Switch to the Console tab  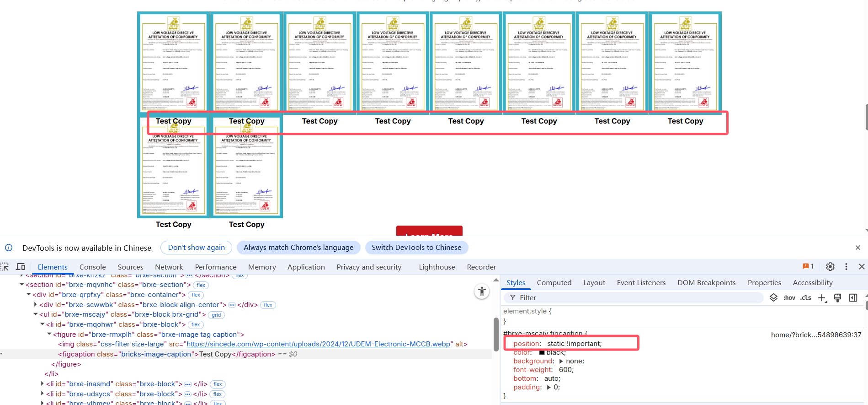tap(92, 267)
